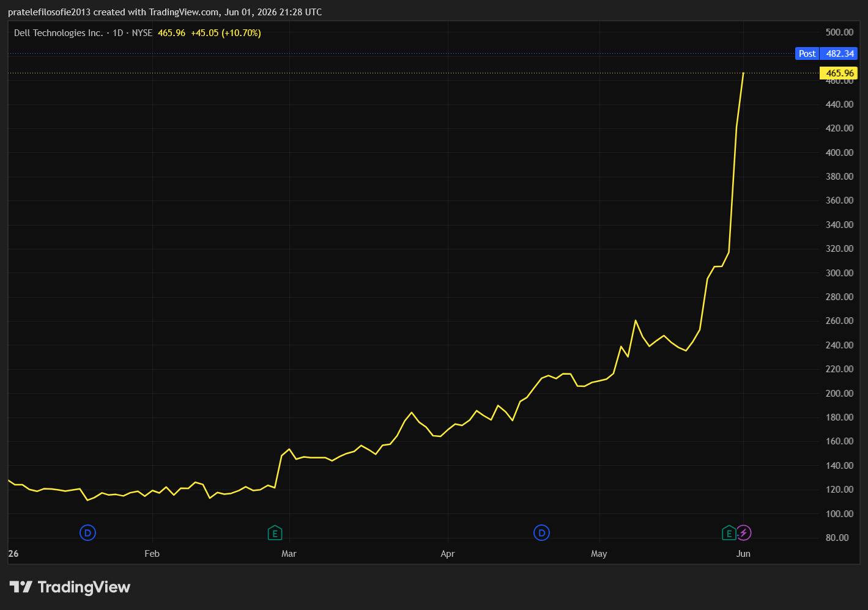Click the 280.00 price axis label
868x610 pixels.
839,297
